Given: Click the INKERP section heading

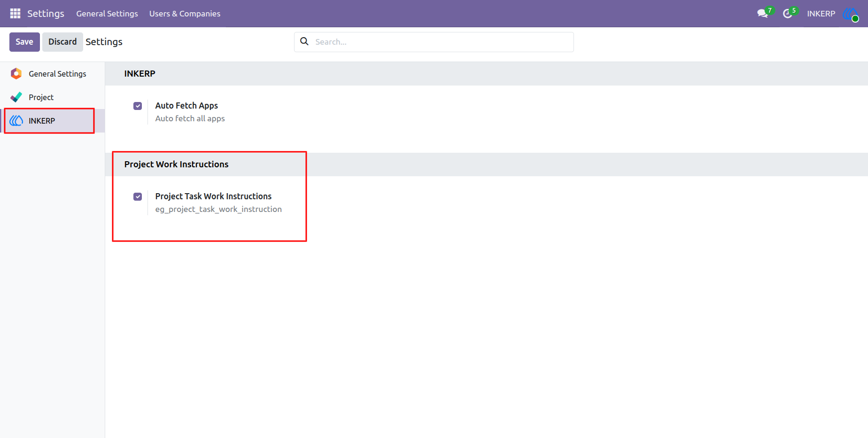Looking at the screenshot, I should [x=139, y=74].
